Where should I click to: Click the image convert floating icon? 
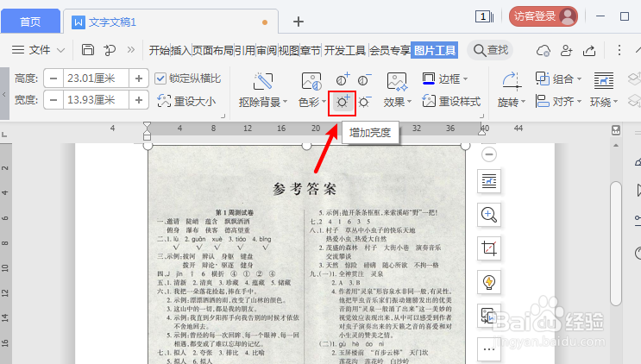pyautogui.click(x=489, y=317)
